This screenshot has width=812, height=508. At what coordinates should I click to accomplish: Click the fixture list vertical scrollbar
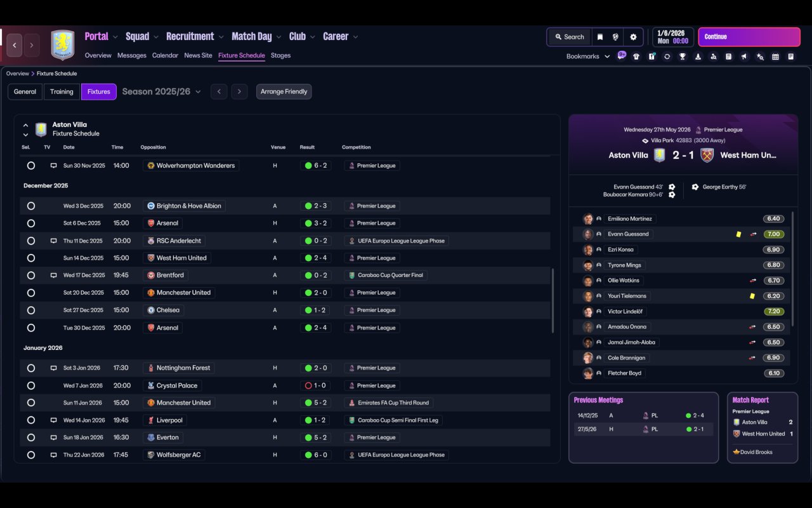553,300
